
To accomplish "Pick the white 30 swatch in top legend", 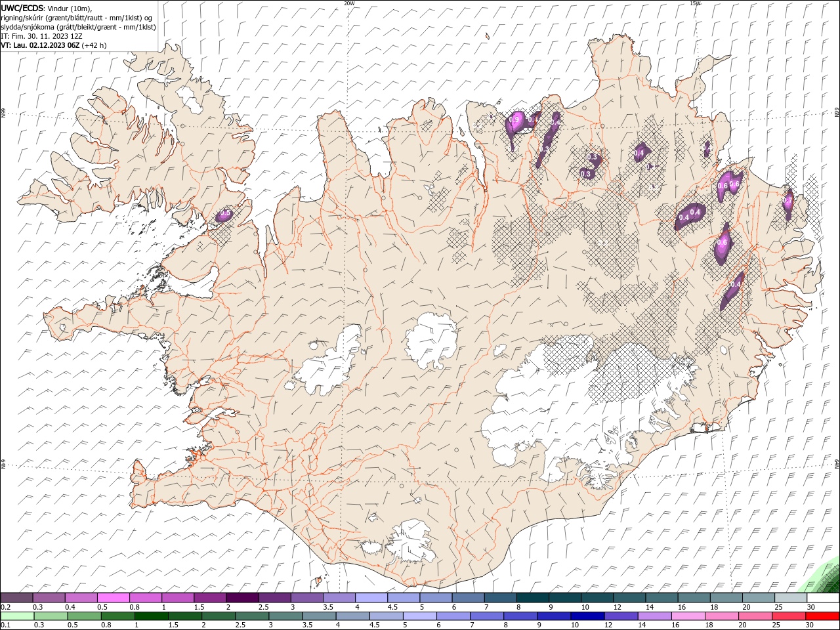I will (824, 598).
